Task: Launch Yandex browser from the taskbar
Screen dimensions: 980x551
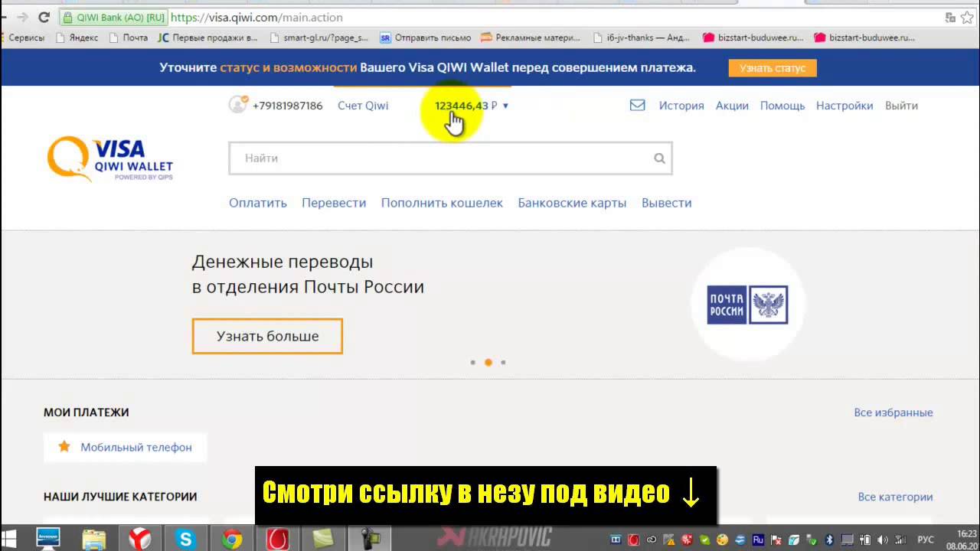Action: pyautogui.click(x=139, y=539)
